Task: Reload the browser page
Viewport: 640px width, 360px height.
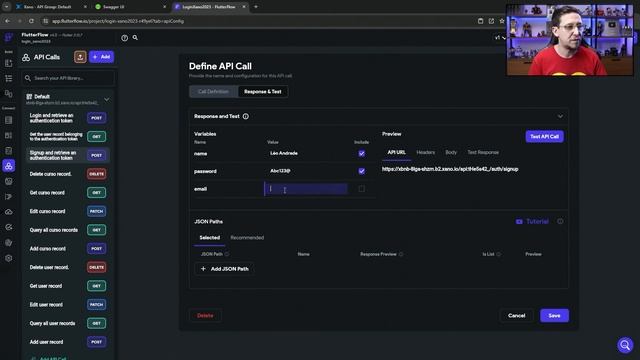Action: coord(31,21)
